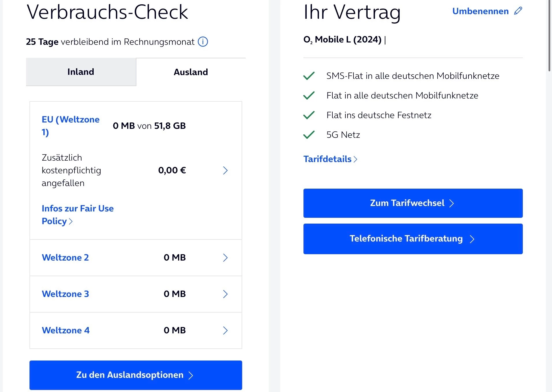Open the EU (Weltzone 1) link
This screenshot has width=552, height=392.
pos(71,126)
